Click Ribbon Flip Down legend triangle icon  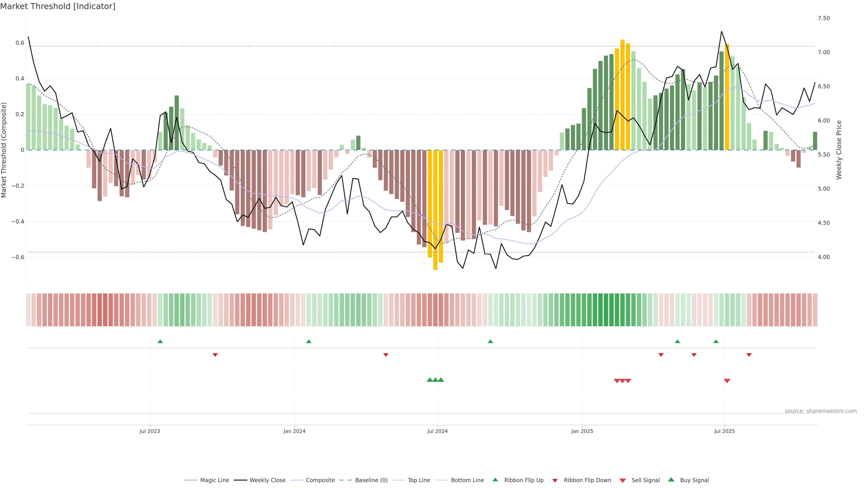[x=555, y=481]
